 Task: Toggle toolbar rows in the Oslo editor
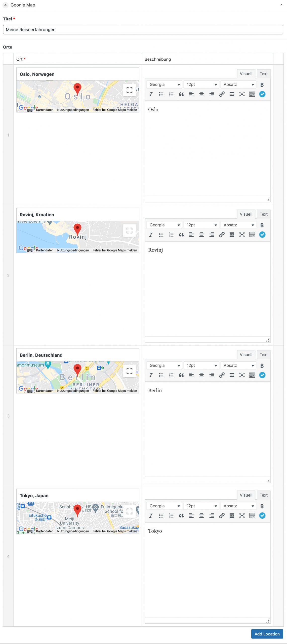tap(252, 94)
